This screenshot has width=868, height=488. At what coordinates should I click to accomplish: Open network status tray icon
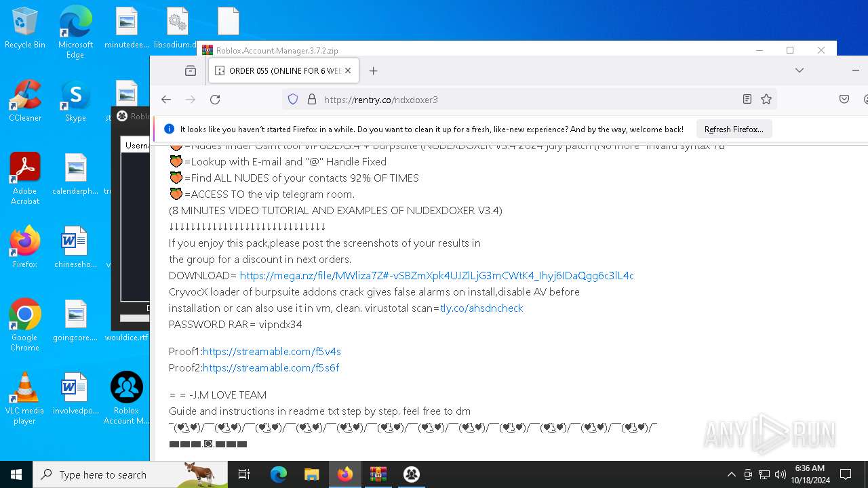[x=764, y=474]
